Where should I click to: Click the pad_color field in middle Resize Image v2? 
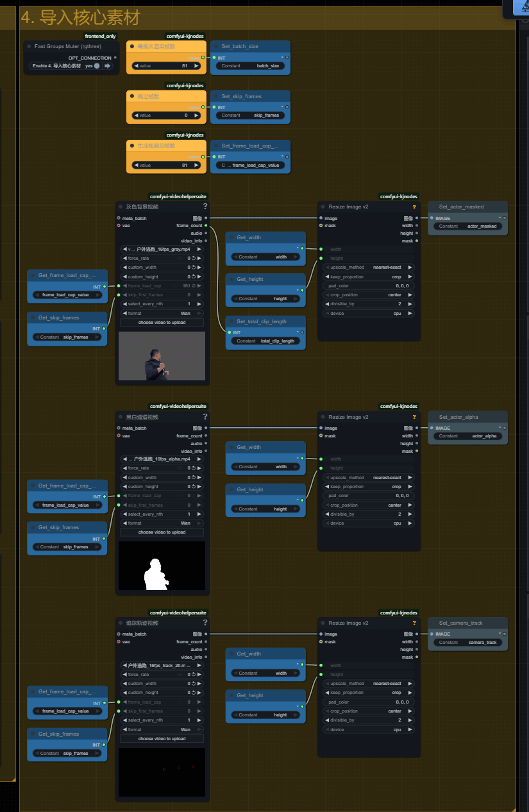tap(368, 496)
